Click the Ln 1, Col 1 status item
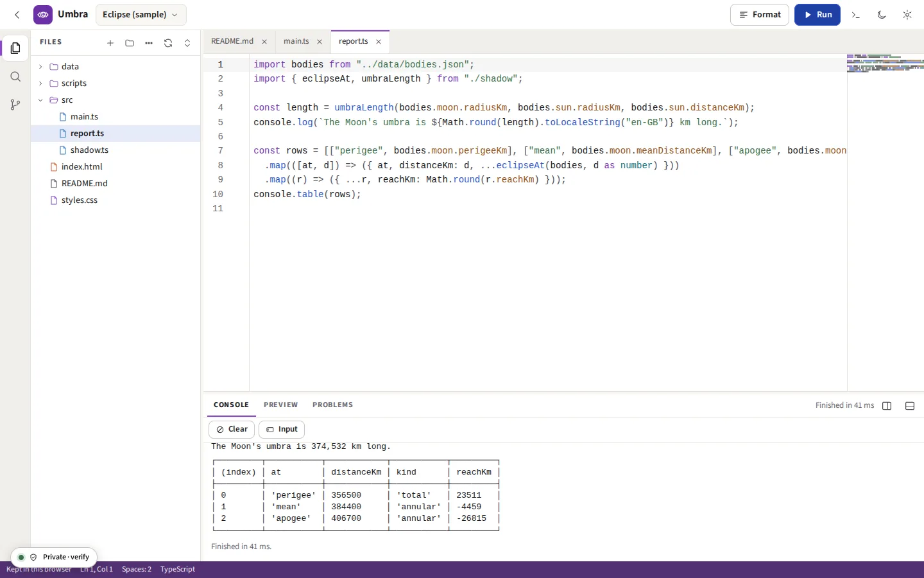Viewport: 924px width, 578px height. tap(96, 569)
